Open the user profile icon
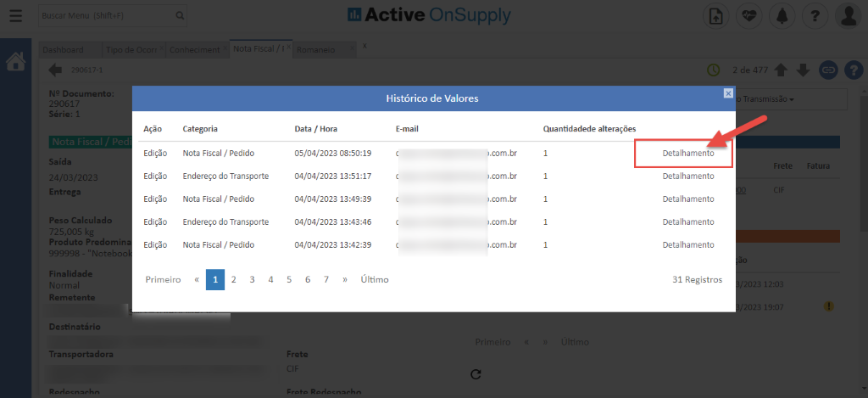The height and width of the screenshot is (398, 868). click(x=848, y=16)
